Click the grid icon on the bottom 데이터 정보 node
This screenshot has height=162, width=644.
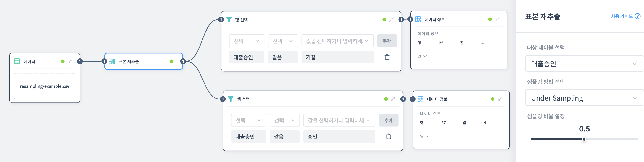pos(421,99)
